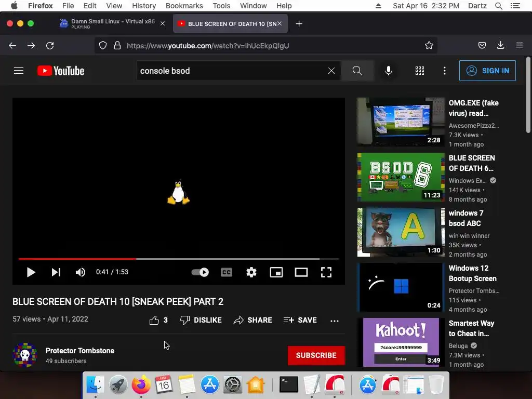Open the Bookmarks menu
This screenshot has width=532, height=399.
(184, 6)
